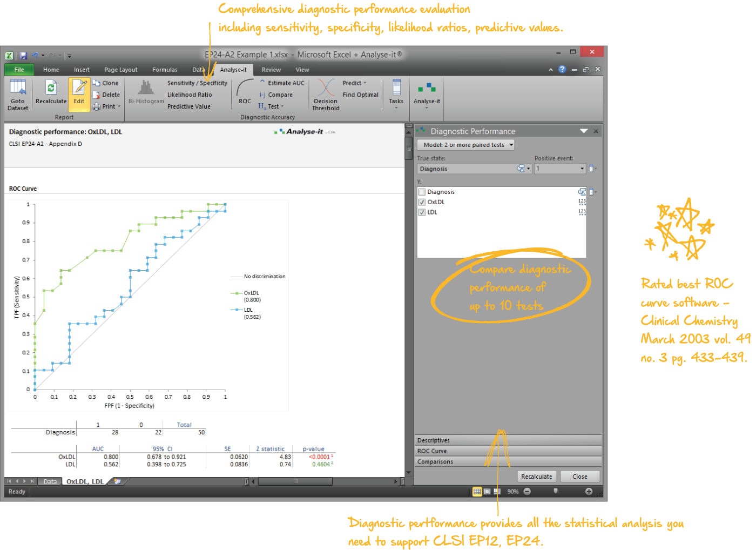Image resolution: width=756 pixels, height=550 pixels.
Task: Click the Close button in the panel
Action: (x=580, y=477)
